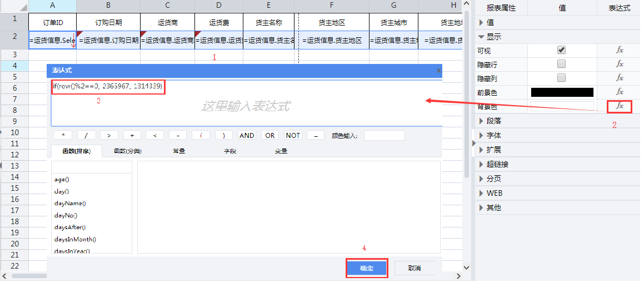Click the fx icon in the 可视 row
The width and height of the screenshot is (644, 282).
(x=620, y=50)
